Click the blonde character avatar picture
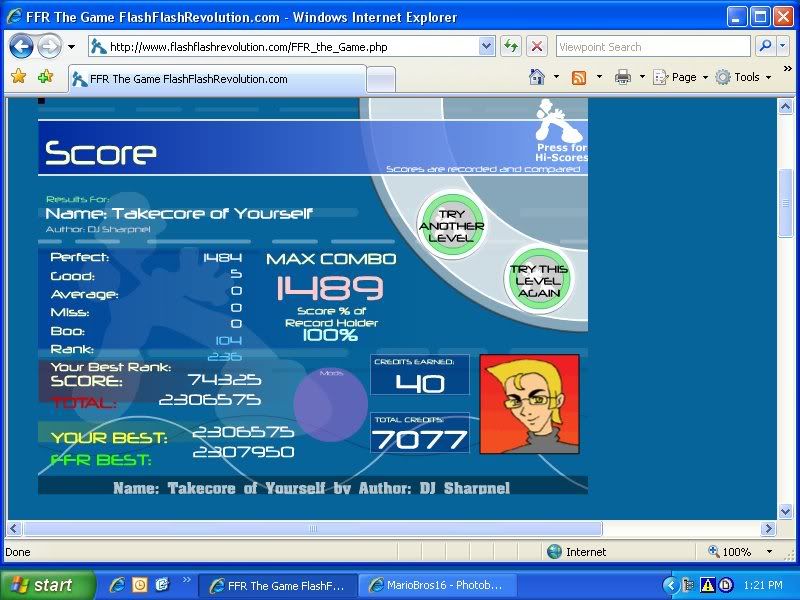The width and height of the screenshot is (800, 600). [529, 403]
